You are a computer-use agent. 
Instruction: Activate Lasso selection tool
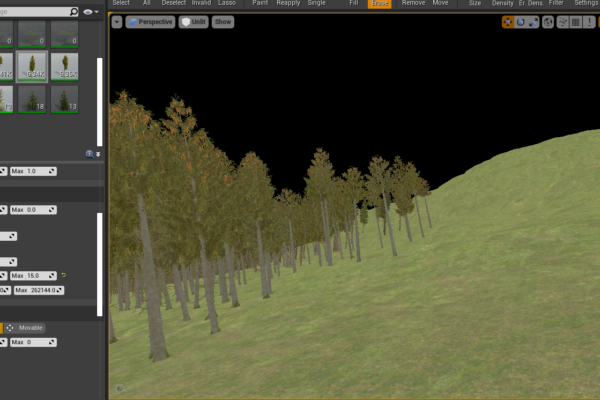click(227, 3)
